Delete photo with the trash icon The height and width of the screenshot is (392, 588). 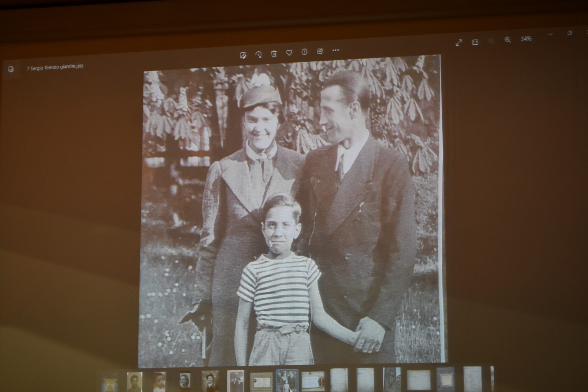[x=274, y=54]
